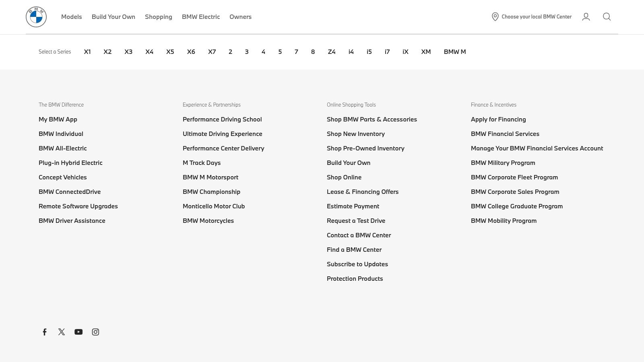Open BMW Individual link
Image resolution: width=644 pixels, height=362 pixels.
pos(61,134)
